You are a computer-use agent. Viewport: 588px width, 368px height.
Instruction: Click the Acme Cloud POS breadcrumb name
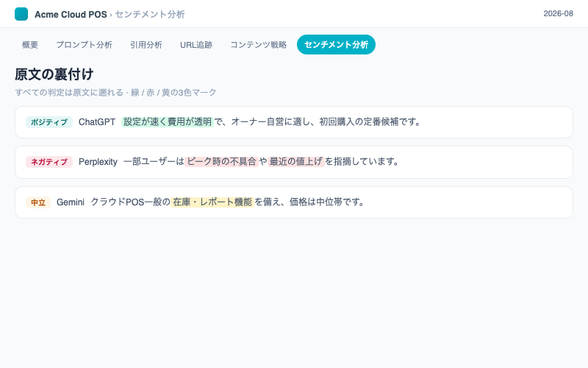71,14
